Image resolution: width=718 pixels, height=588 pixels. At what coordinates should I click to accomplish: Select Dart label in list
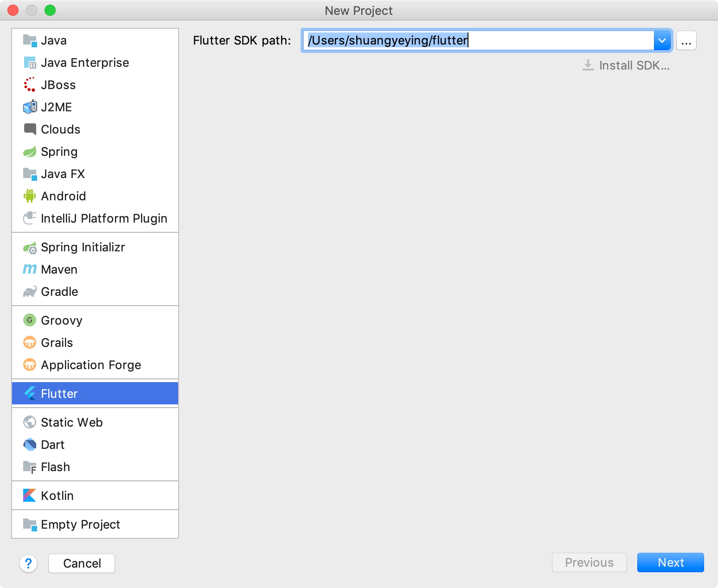pos(52,445)
